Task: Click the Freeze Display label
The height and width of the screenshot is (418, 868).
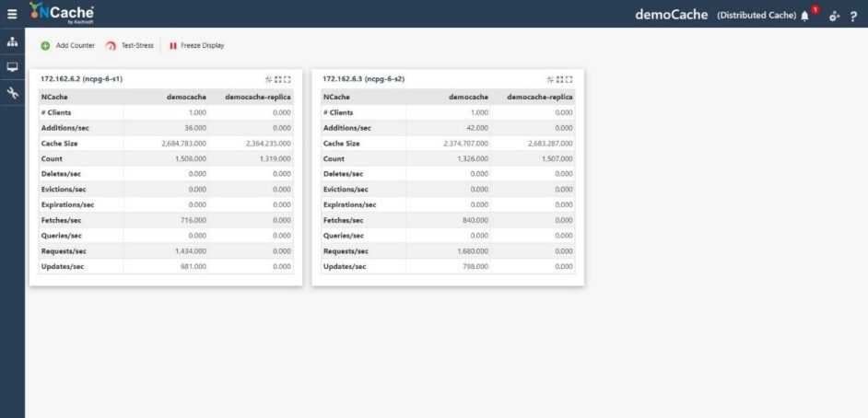Action: click(x=202, y=46)
